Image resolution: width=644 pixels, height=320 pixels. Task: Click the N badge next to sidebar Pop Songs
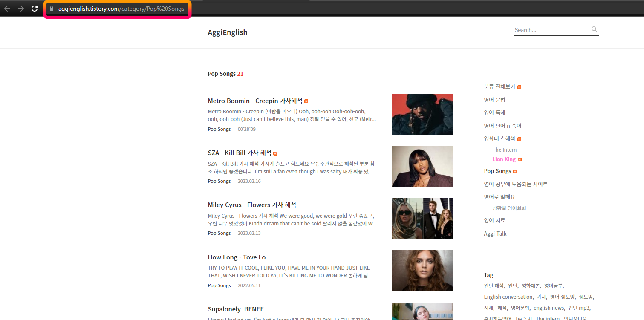(515, 171)
